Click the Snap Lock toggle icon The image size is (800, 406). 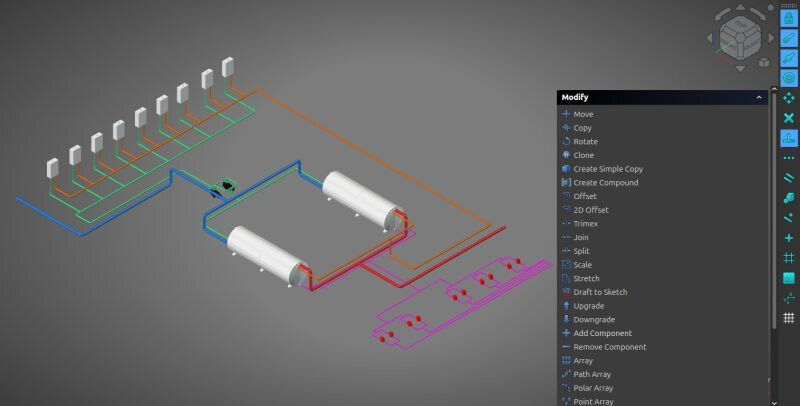[788, 18]
